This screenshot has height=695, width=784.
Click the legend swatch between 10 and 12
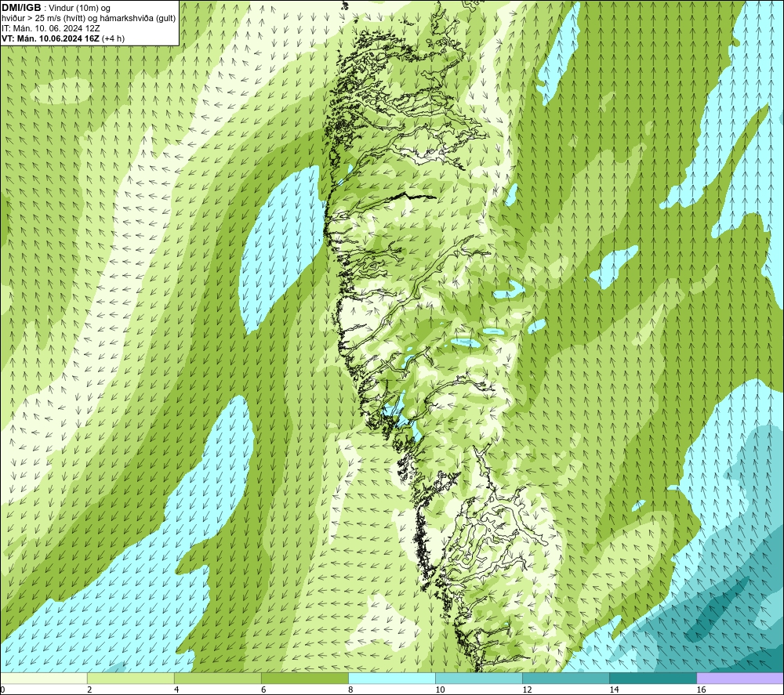point(478,678)
